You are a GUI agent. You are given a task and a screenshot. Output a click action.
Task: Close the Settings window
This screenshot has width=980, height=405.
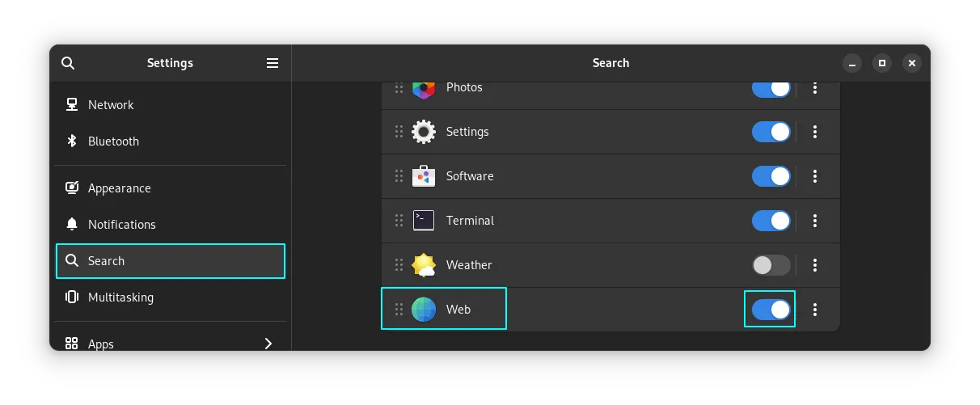[x=912, y=63]
